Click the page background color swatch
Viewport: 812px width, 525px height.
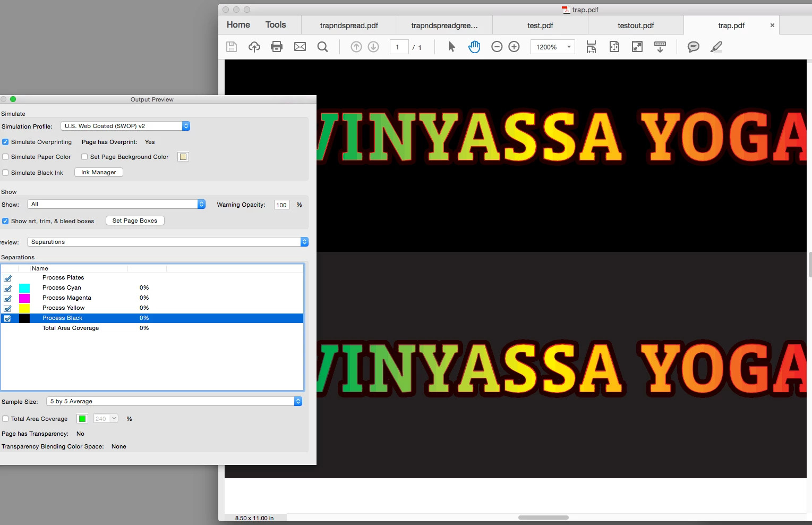coord(183,157)
